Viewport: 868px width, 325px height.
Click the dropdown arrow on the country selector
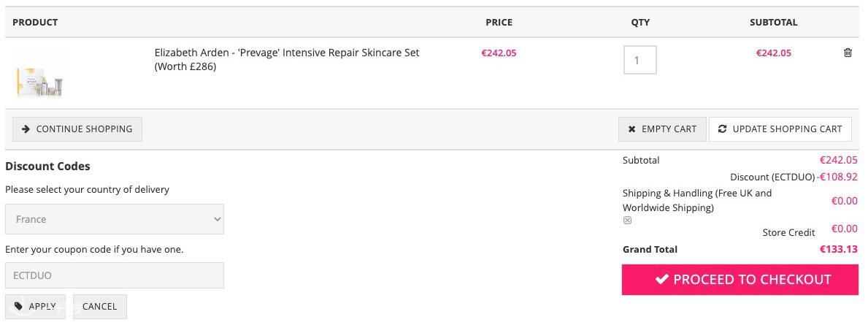click(216, 219)
